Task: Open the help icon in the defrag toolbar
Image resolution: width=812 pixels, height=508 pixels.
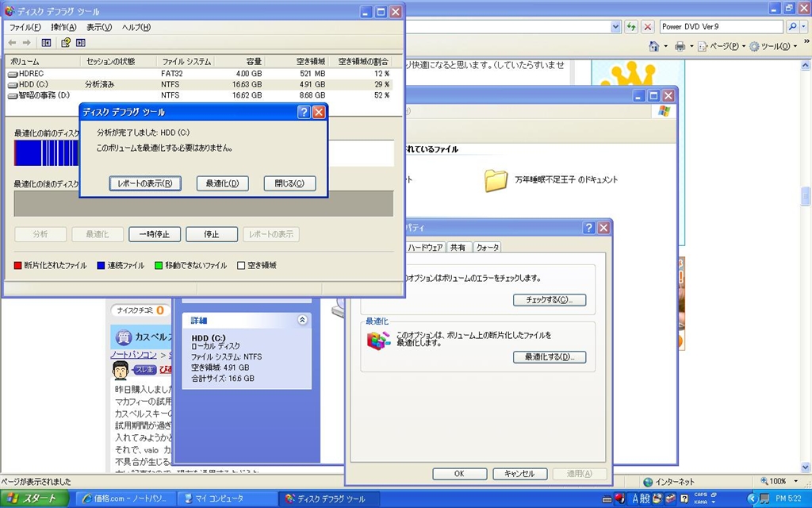Action: point(66,43)
